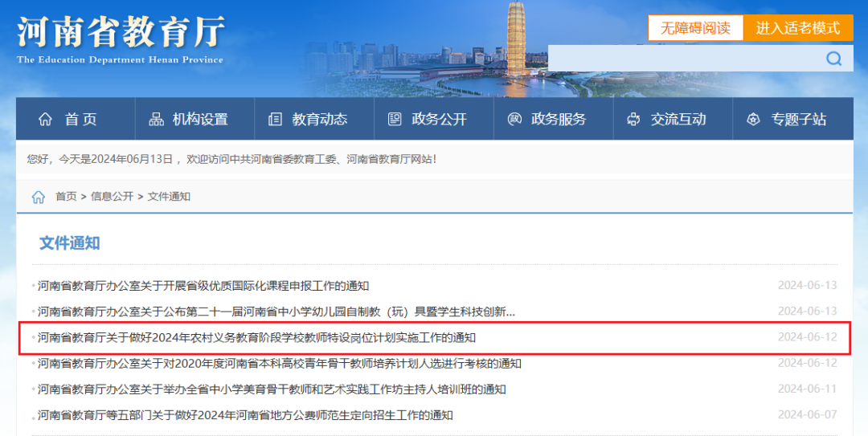The height and width of the screenshot is (436, 868).
Task: Go to 信息公开 in the breadcrumb
Action: click(x=112, y=197)
